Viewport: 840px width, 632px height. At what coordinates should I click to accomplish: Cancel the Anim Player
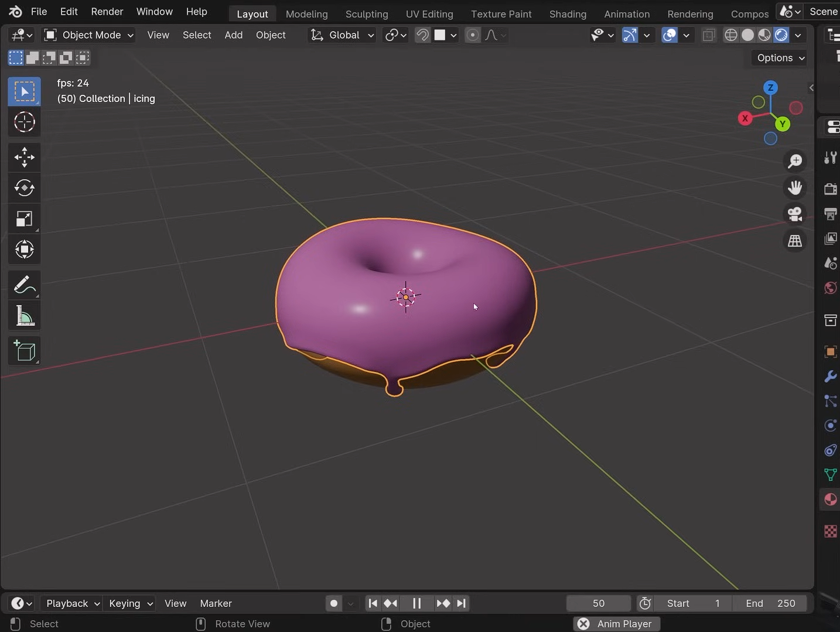pyautogui.click(x=583, y=624)
